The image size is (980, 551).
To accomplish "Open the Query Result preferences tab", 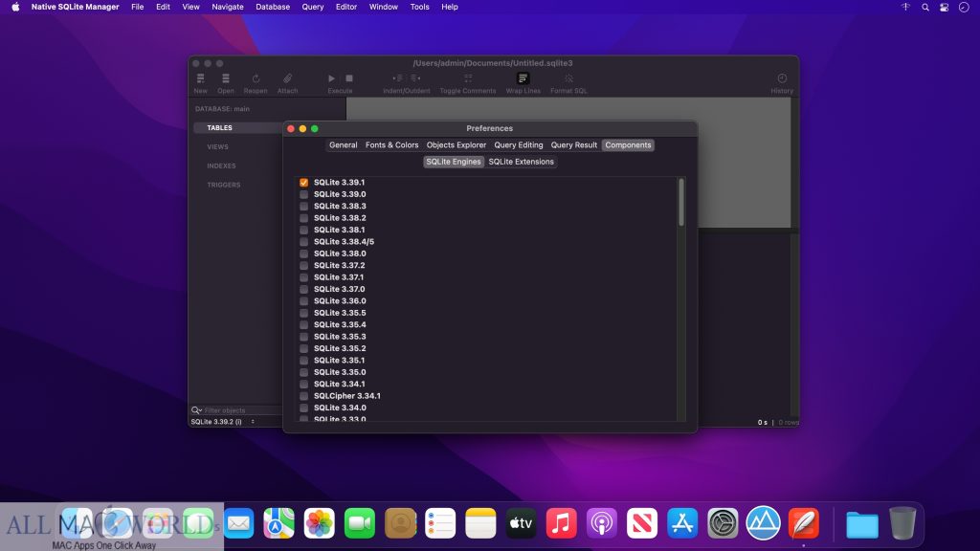I will click(574, 145).
